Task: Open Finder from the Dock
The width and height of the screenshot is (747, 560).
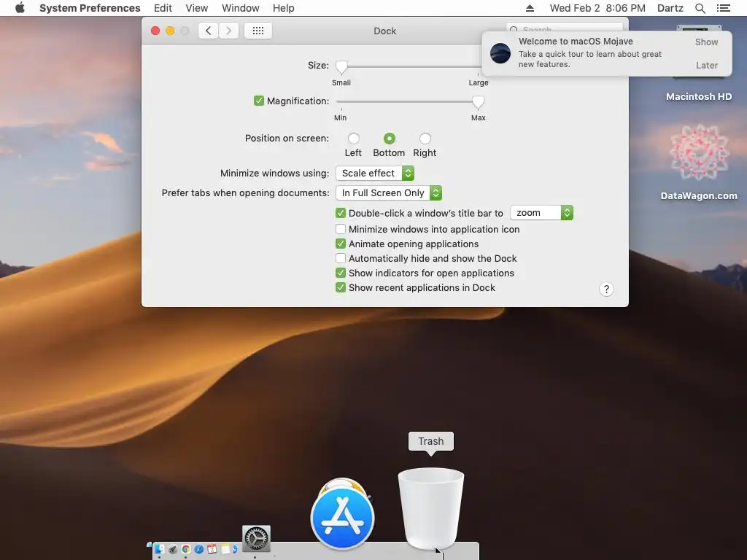Action: coord(159,549)
